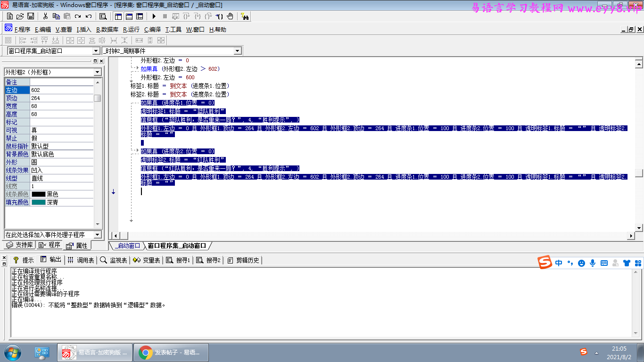This screenshot has height=362, width=644.
Task: Run the program with the play icon
Action: [154, 16]
